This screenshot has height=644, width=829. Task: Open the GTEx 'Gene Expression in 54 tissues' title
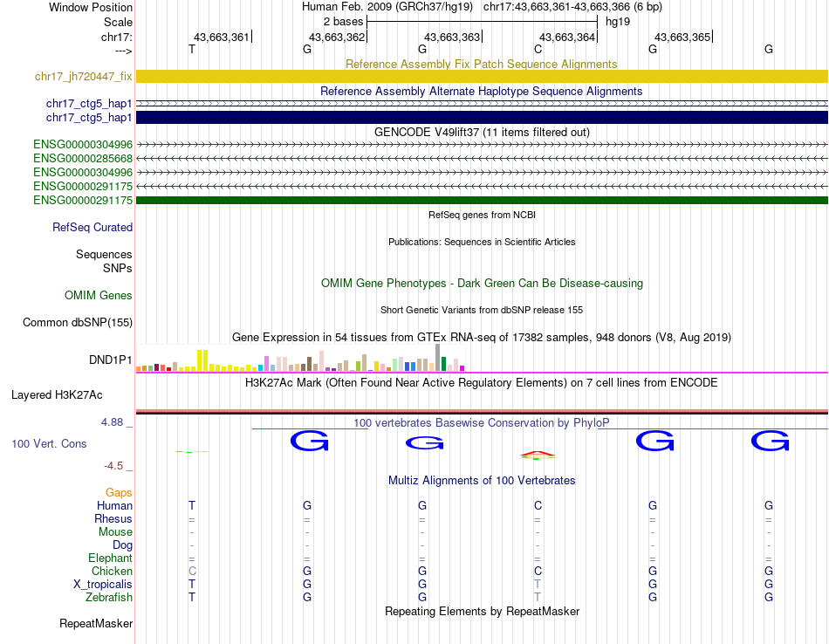[x=482, y=337]
